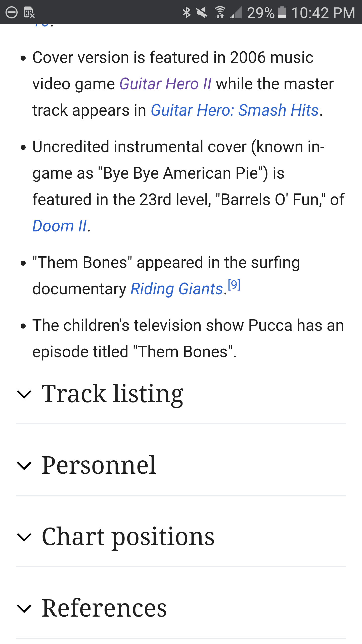Expand the Chart positions chevron
This screenshot has height=644, width=362.
(24, 537)
